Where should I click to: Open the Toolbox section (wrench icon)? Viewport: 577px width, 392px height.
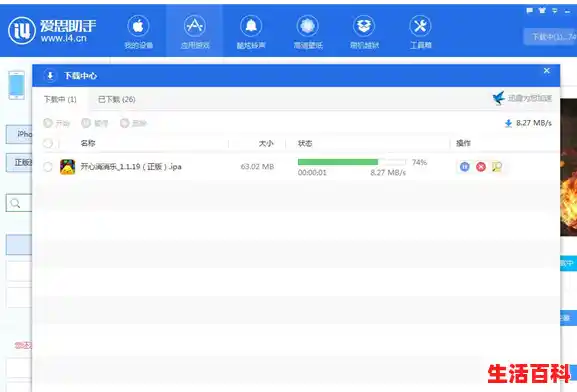[420, 32]
